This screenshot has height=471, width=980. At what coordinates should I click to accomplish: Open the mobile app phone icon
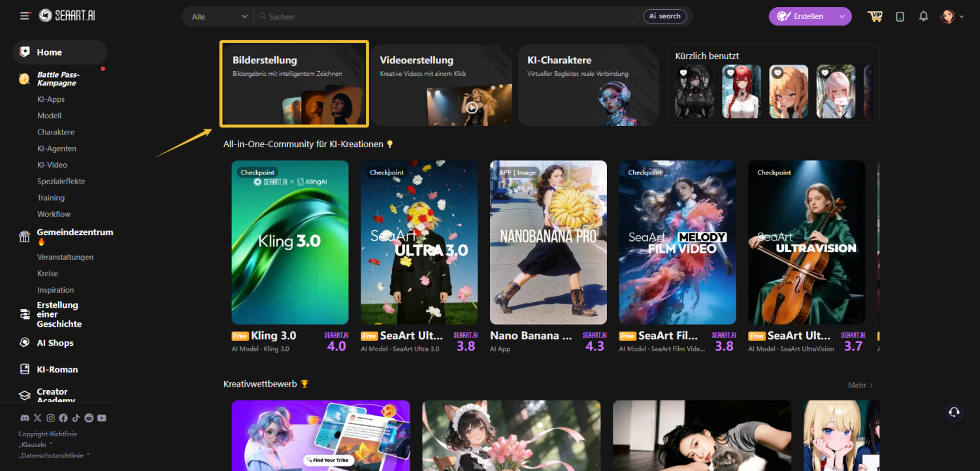900,16
